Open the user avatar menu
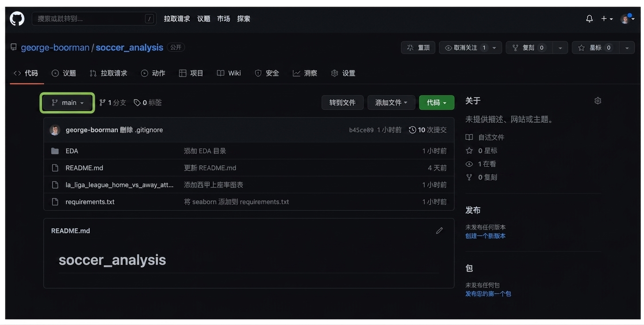Viewport: 644px width, 325px height. pyautogui.click(x=627, y=19)
